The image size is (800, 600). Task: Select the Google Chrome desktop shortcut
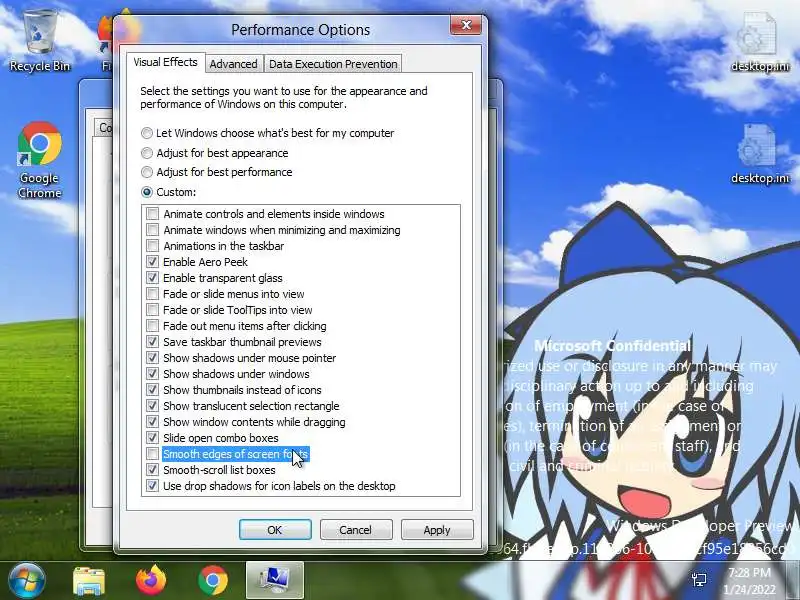(x=39, y=160)
